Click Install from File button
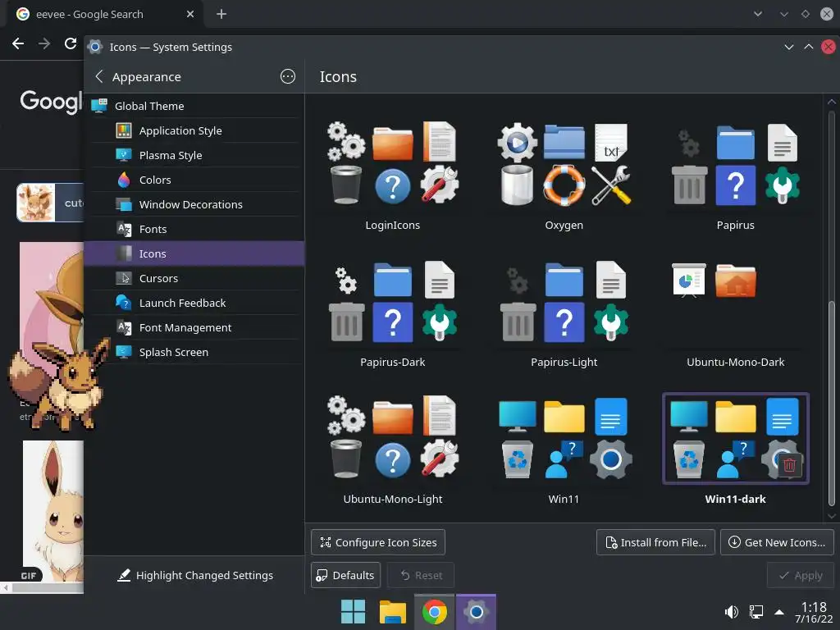The width and height of the screenshot is (840, 630). [x=655, y=542]
